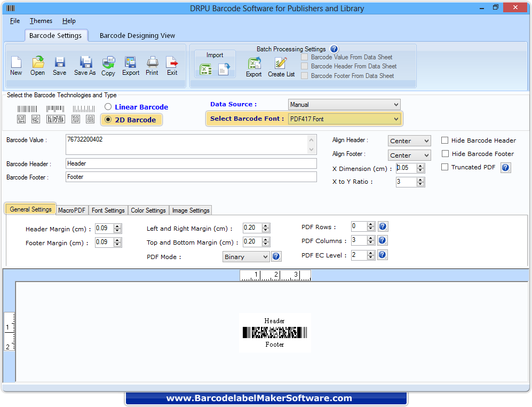Check Hide Barcode Header
The height and width of the screenshot is (407, 532).
tap(445, 140)
